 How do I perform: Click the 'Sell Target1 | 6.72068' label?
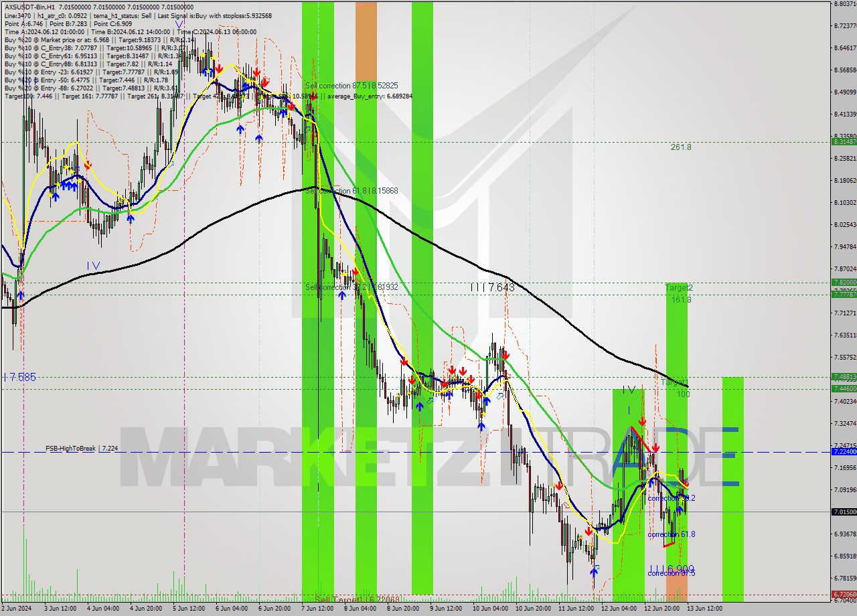357,599
